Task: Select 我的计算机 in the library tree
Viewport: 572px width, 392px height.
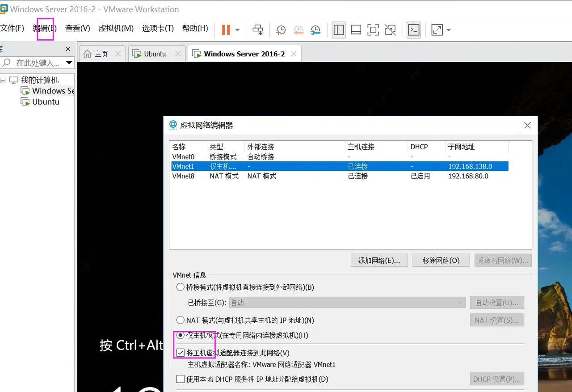Action: click(x=39, y=80)
